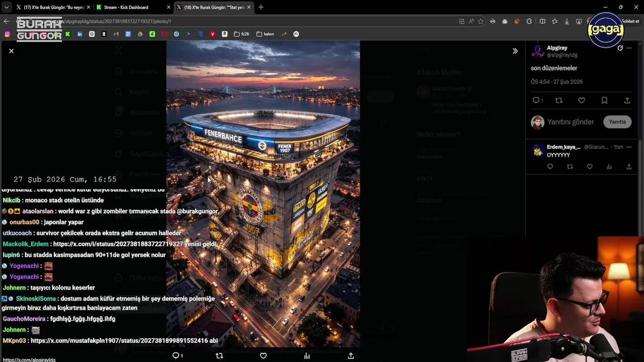Viewport: 644px width, 362px height.
Task: Open Amazon bookmark in favorites bar
Action: pyautogui.click(x=224, y=34)
